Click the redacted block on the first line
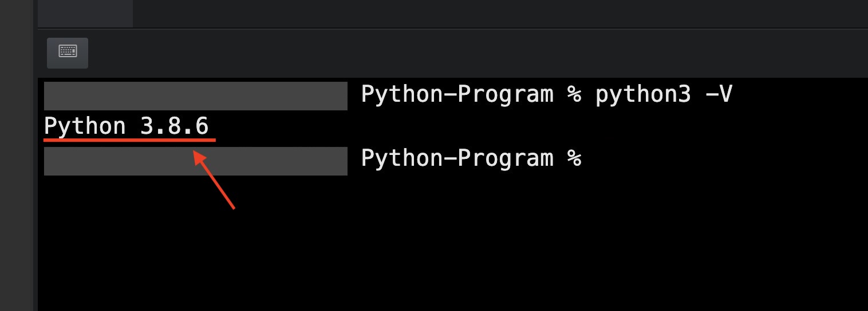The image size is (868, 311). [x=195, y=96]
